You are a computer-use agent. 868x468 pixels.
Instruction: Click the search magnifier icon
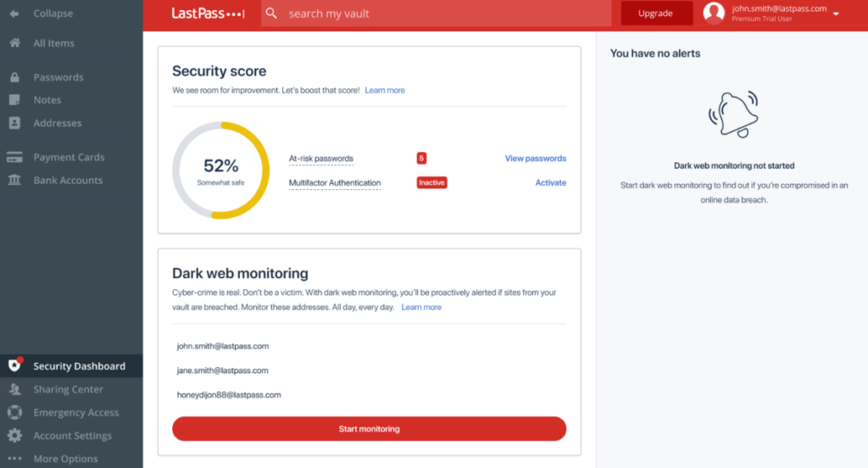(x=271, y=14)
